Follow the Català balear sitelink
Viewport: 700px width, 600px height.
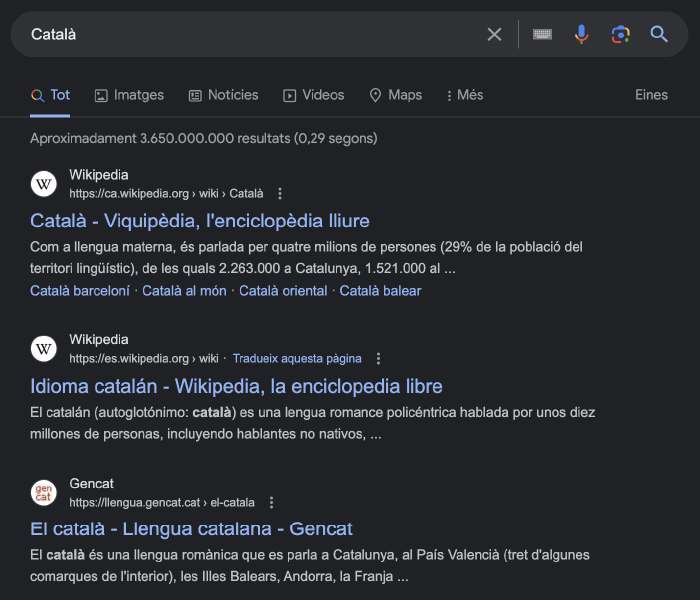(380, 291)
